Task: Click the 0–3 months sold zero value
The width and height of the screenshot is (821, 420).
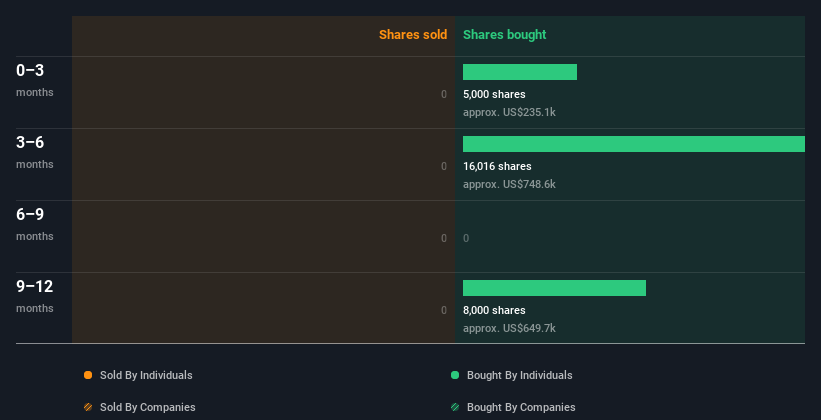Action: (444, 94)
